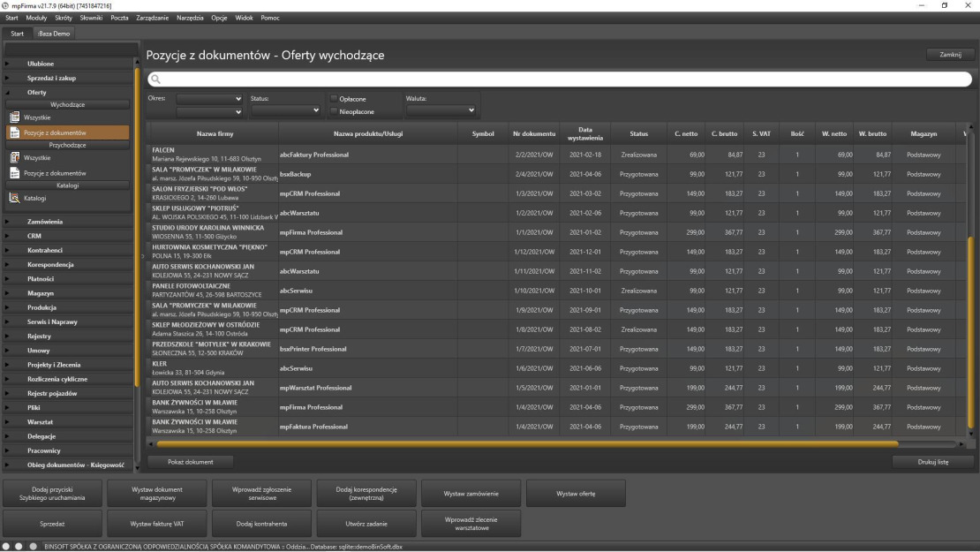Toggle the Opłacone checkbox
980x552 pixels.
334,99
